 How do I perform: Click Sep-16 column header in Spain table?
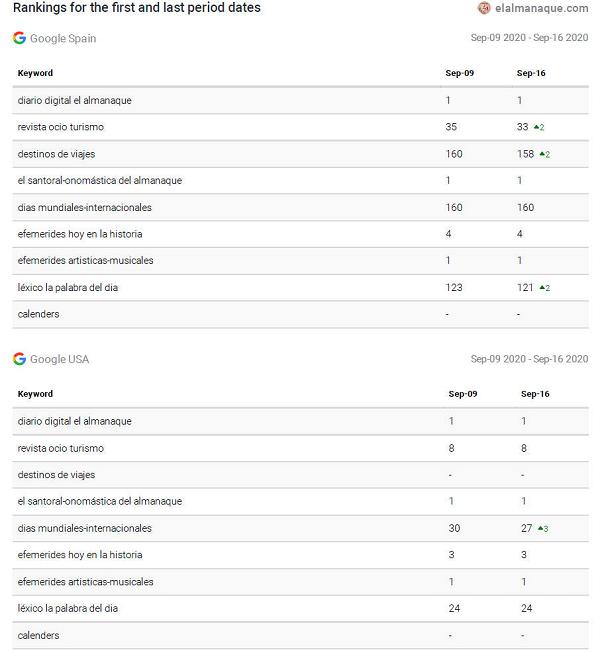click(x=530, y=73)
